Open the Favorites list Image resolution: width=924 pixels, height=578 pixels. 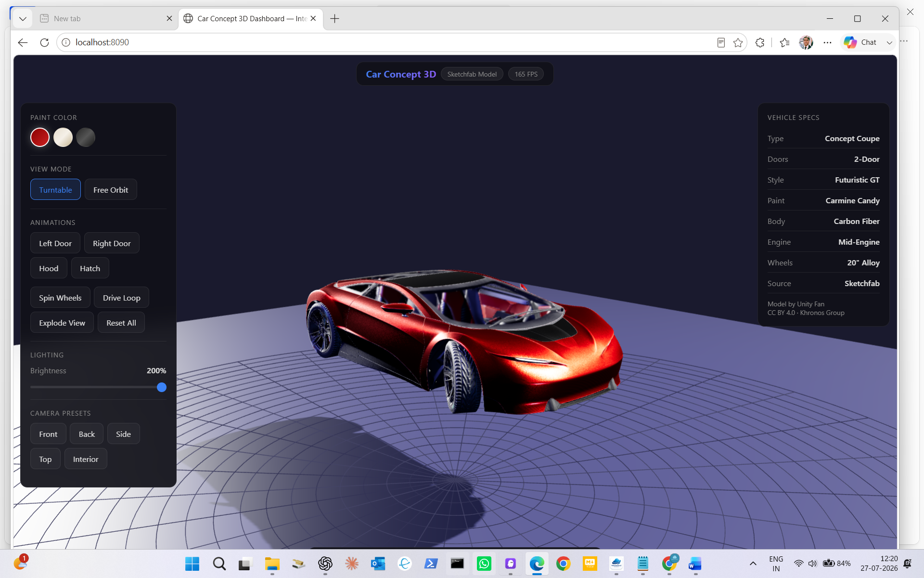pyautogui.click(x=784, y=42)
